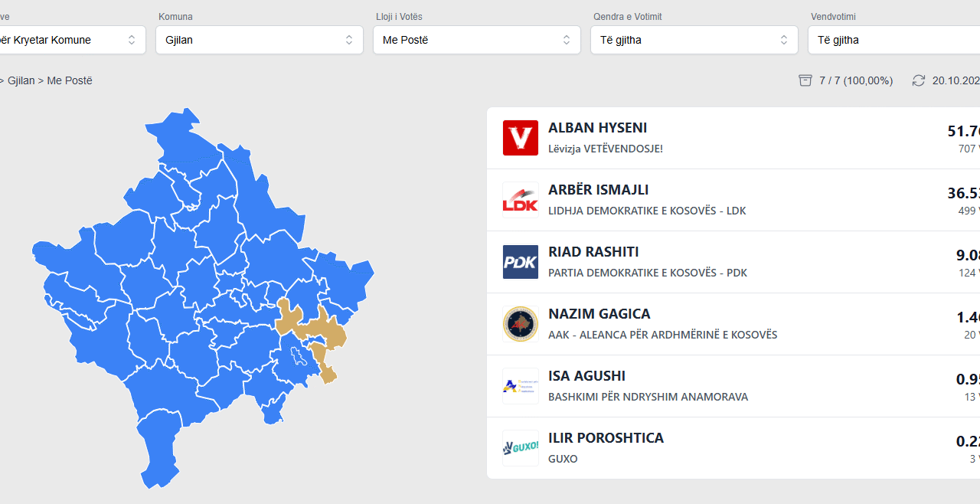Expand the Lloji i Votës dropdown

tap(476, 40)
